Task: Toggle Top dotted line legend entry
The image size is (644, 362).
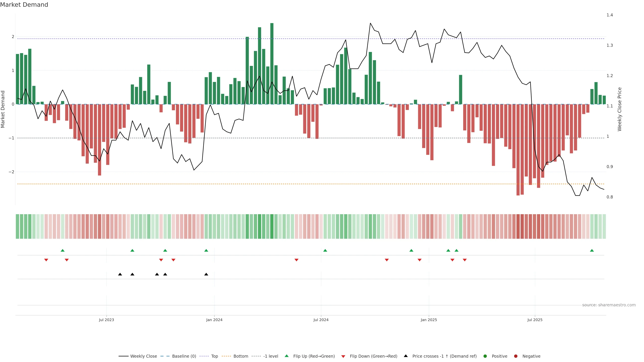Action: pyautogui.click(x=214, y=356)
